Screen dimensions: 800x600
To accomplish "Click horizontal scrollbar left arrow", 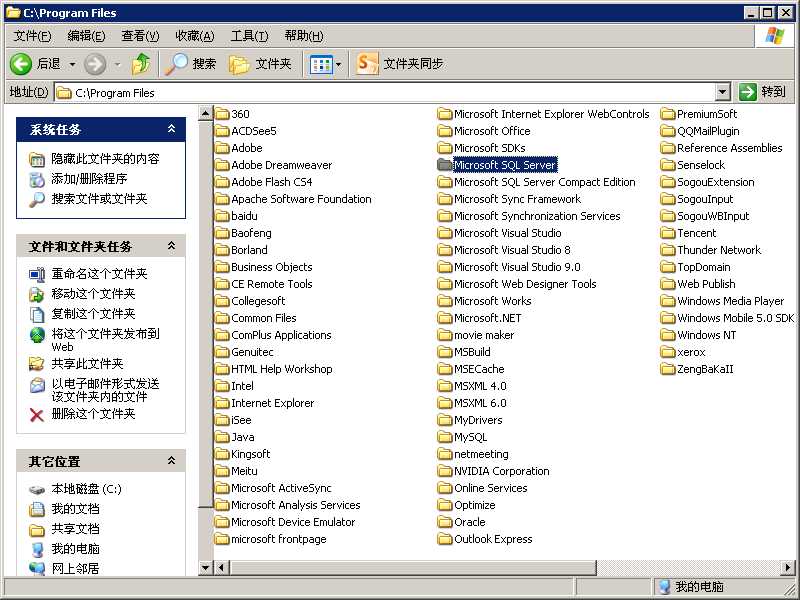I will pyautogui.click(x=221, y=567).
